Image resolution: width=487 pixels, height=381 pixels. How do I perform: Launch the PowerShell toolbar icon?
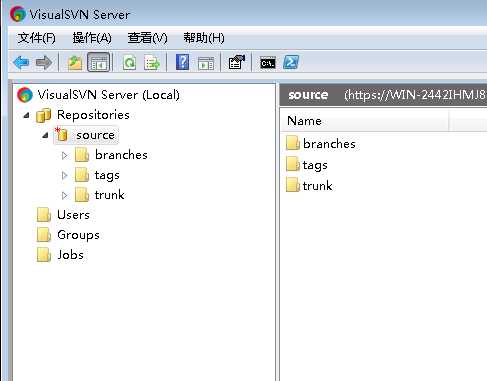click(x=291, y=62)
